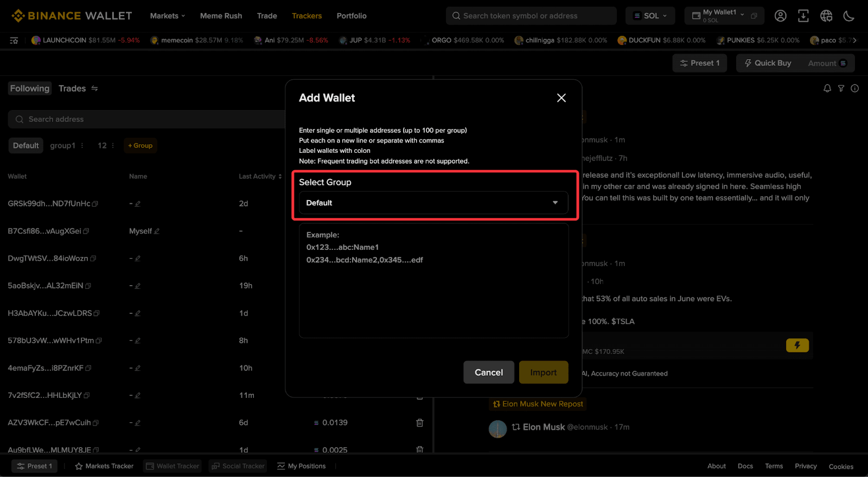The image size is (868, 477).
Task: Copy address AZV3WkCF...pE7wCuih
Action: tap(95, 423)
